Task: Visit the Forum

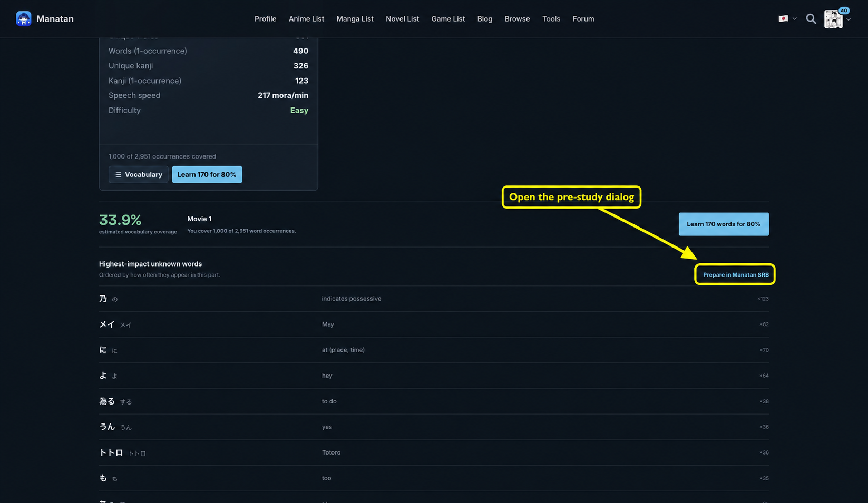Action: coord(583,19)
